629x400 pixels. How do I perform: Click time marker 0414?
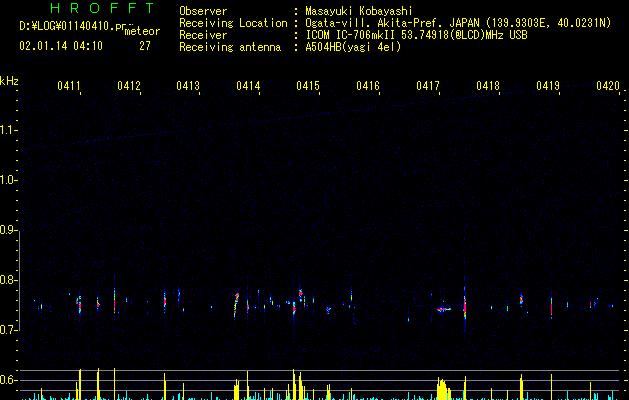point(248,85)
